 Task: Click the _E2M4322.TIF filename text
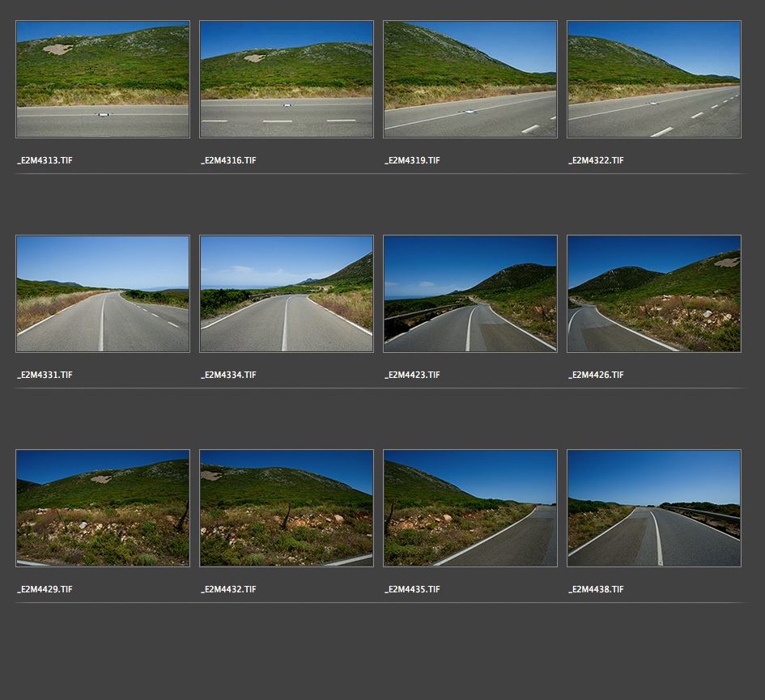point(597,161)
